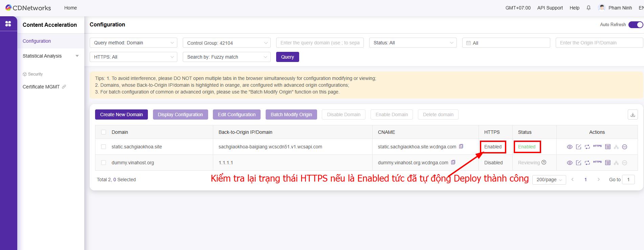Open the notification bell
This screenshot has height=250, width=644.
pos(589,8)
